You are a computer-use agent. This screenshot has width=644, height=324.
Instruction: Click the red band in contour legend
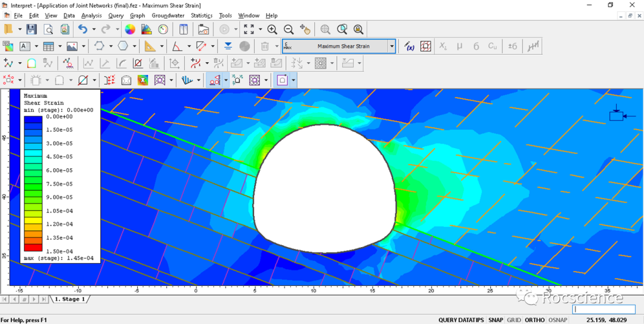tap(33, 248)
